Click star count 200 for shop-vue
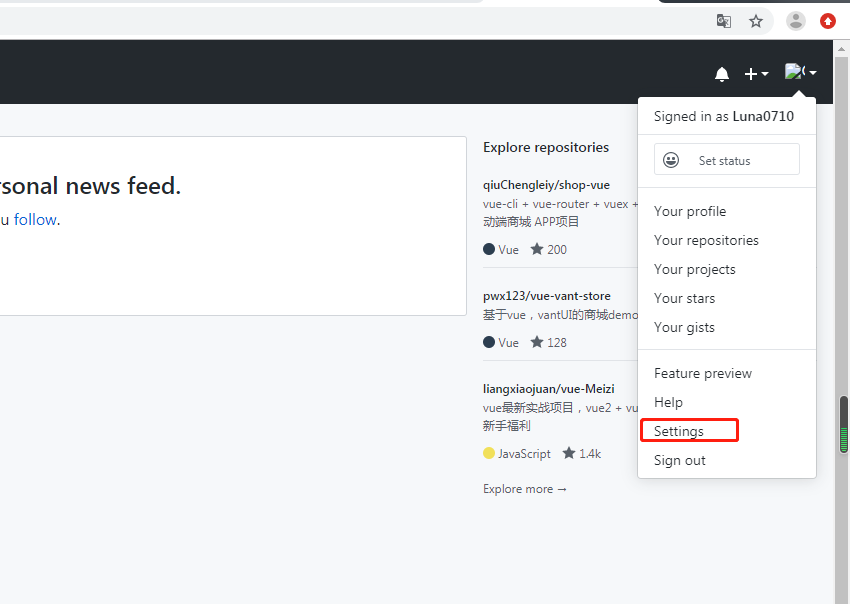850x604 pixels. [x=549, y=249]
